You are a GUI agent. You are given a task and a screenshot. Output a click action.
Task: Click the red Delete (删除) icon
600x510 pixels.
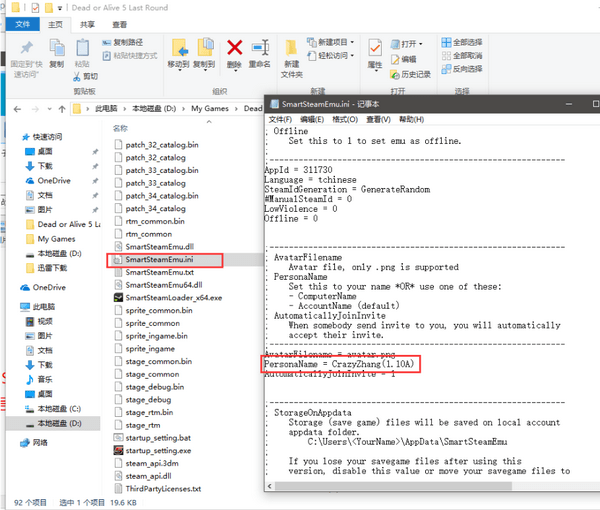tap(235, 47)
